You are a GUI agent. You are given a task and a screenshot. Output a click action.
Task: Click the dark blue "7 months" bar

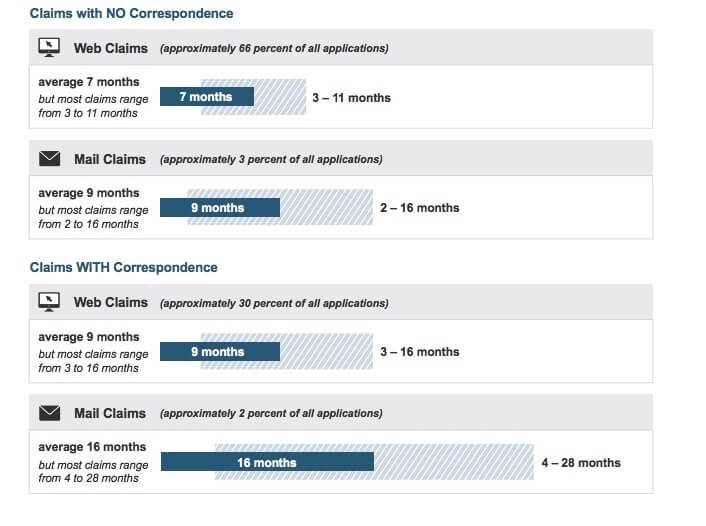(207, 97)
